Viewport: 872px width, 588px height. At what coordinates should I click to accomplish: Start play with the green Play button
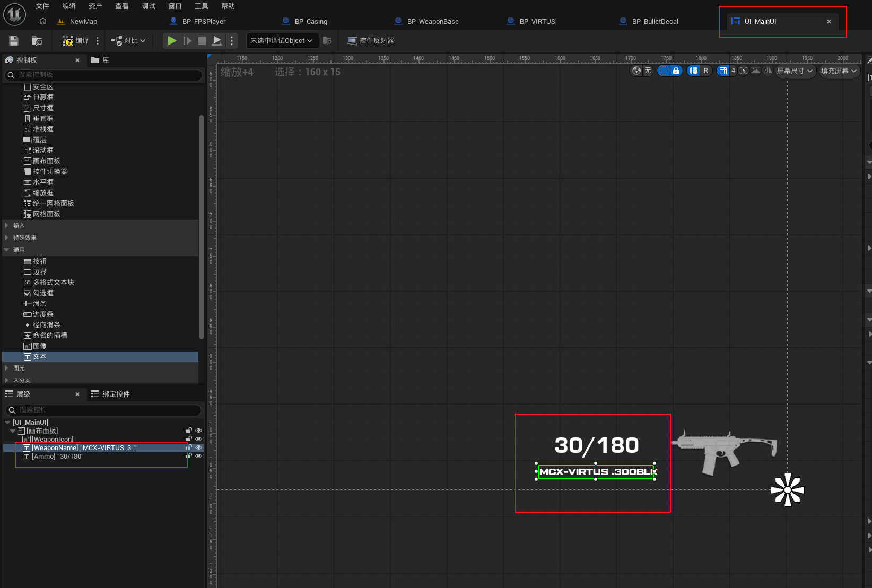pyautogui.click(x=172, y=41)
